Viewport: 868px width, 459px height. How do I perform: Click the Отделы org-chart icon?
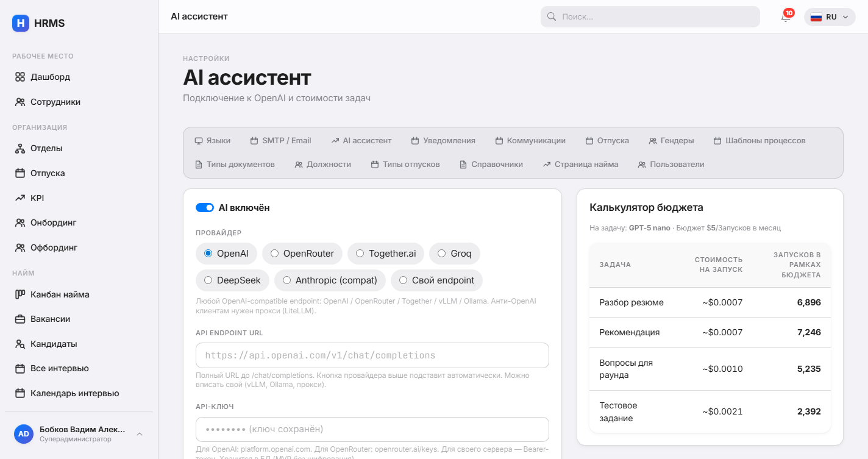tap(20, 148)
